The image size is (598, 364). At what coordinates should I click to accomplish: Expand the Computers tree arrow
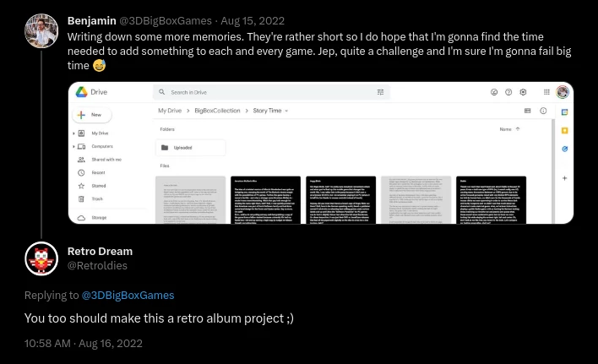73,146
